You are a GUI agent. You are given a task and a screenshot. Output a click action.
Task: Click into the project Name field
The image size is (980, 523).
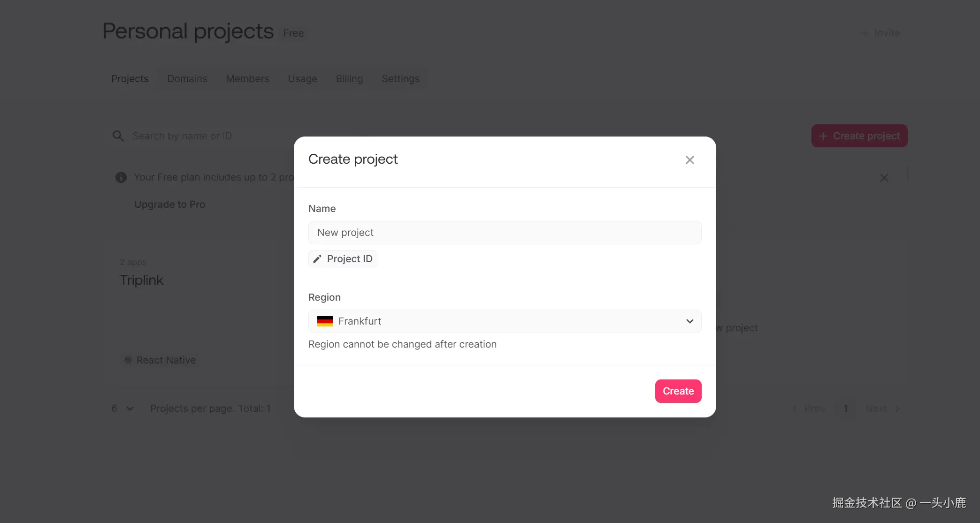pos(504,233)
